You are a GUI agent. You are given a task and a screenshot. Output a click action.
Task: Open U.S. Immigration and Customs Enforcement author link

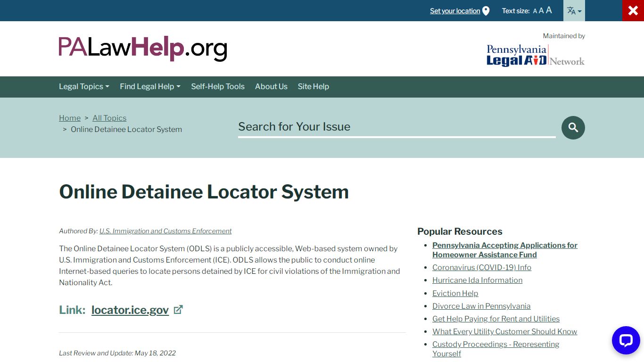[165, 231]
